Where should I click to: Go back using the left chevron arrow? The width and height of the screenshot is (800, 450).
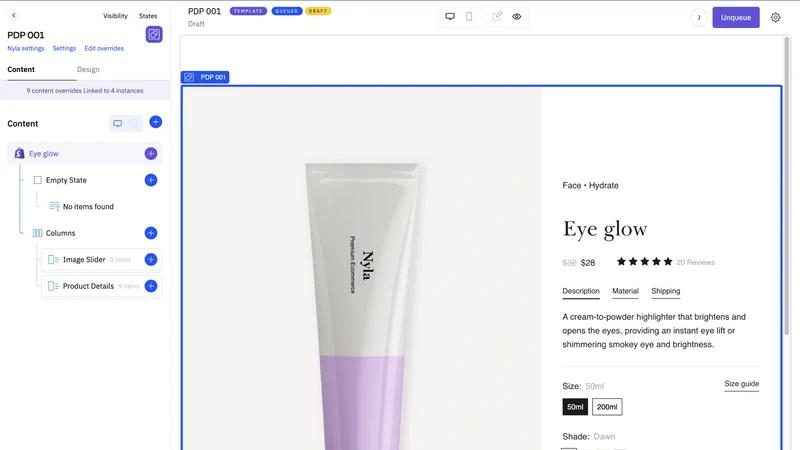(14, 15)
